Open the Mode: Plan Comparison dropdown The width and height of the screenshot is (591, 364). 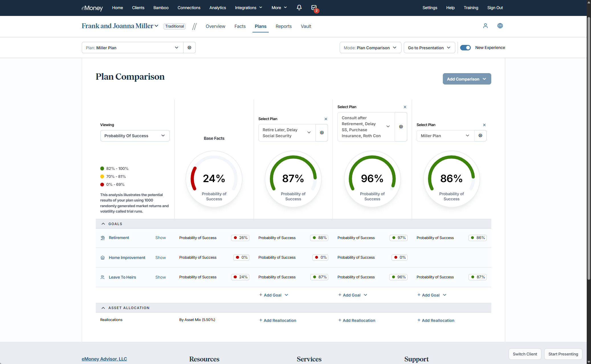(x=370, y=48)
